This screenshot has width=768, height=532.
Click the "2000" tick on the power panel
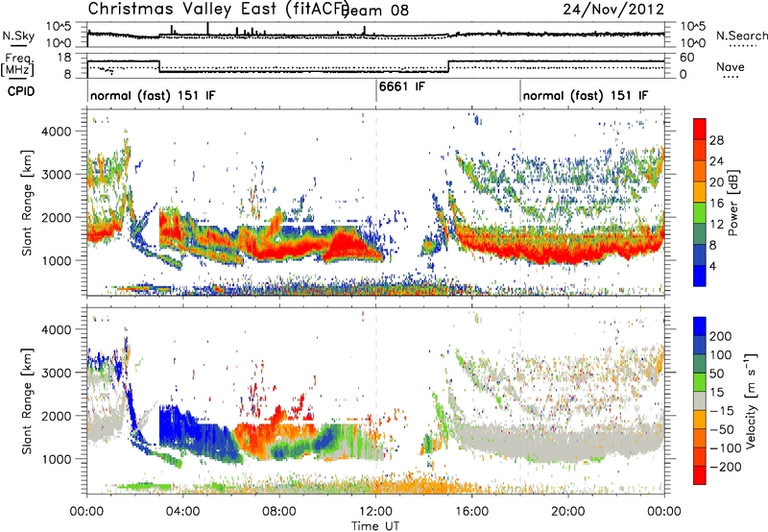click(x=57, y=217)
